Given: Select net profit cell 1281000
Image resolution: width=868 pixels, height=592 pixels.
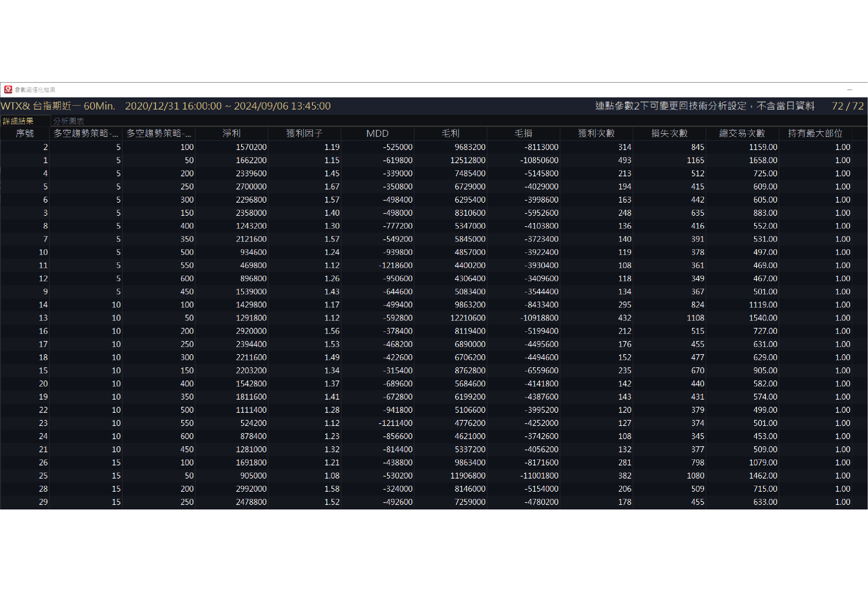Looking at the screenshot, I should click(251, 449).
